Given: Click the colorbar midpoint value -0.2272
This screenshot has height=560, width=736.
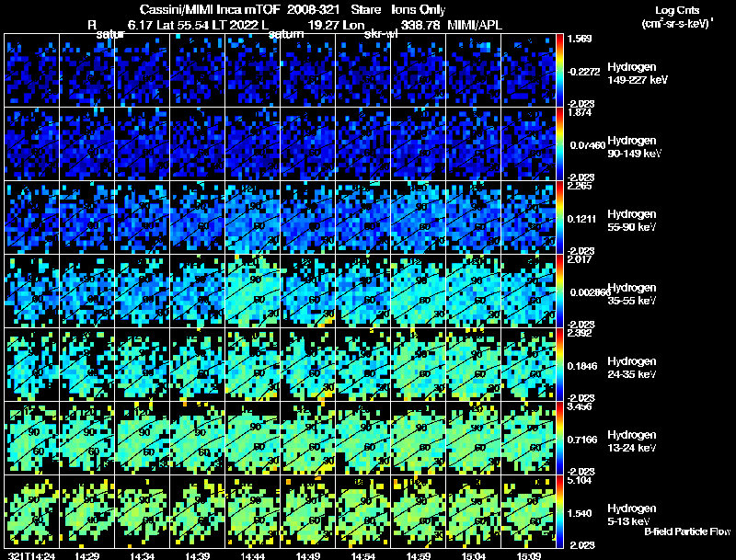Looking at the screenshot, I should (x=584, y=72).
